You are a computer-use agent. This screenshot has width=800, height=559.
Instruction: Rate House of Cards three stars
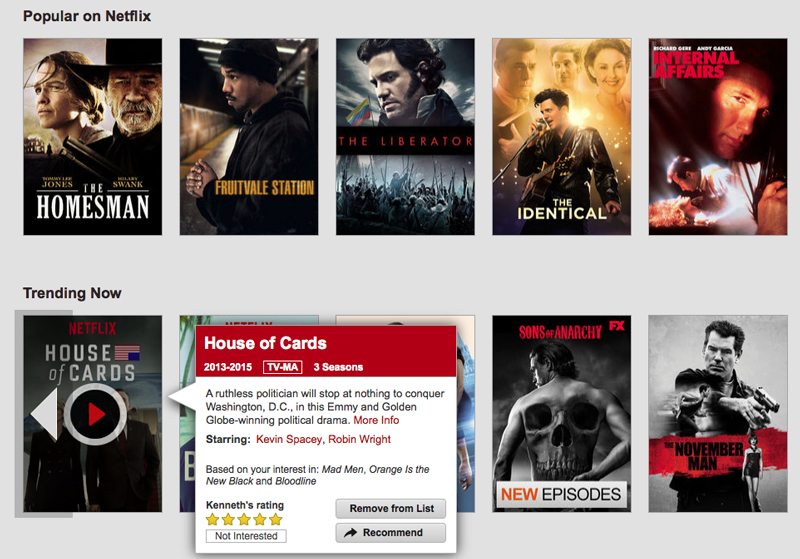[x=244, y=520]
